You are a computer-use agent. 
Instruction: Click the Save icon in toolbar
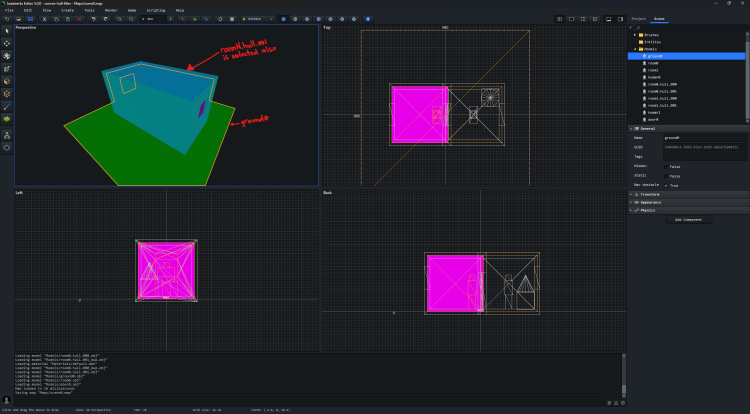(x=30, y=19)
